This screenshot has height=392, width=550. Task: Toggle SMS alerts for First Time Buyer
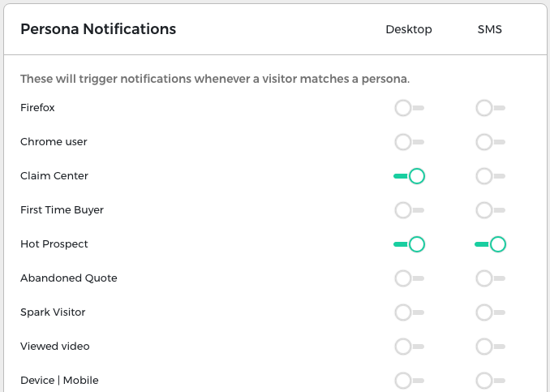click(x=490, y=210)
